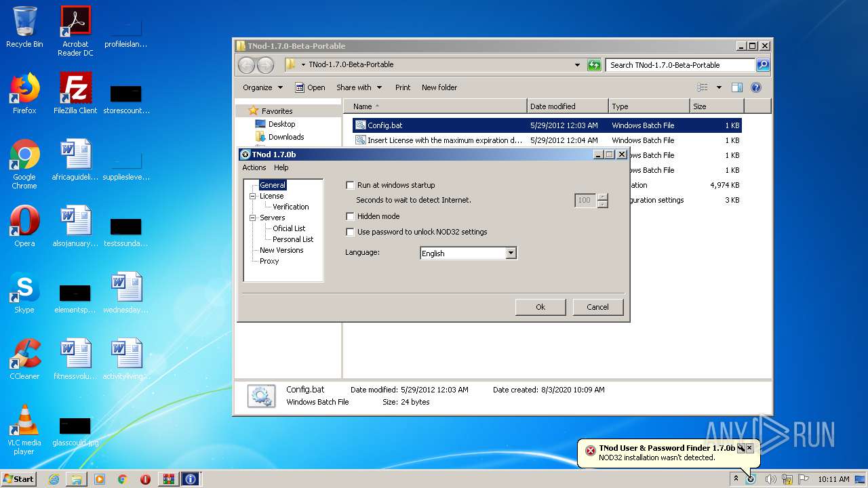Open Explorer help question mark icon
This screenshot has width=868, height=488.
click(756, 87)
